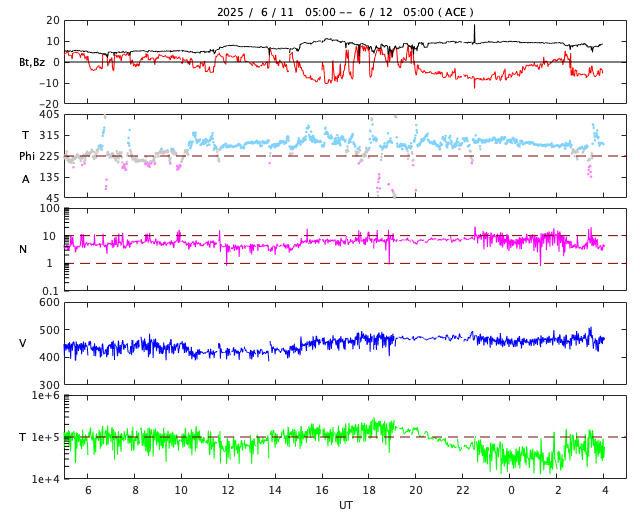Click the '400' velocity tick value
This screenshot has height=512, width=640.
tap(49, 357)
